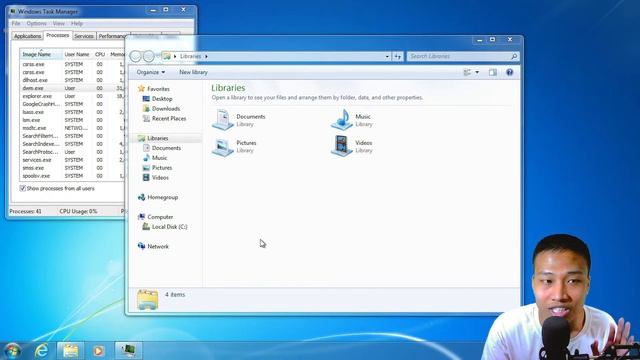Select the lsass.exe process row

tap(72, 112)
